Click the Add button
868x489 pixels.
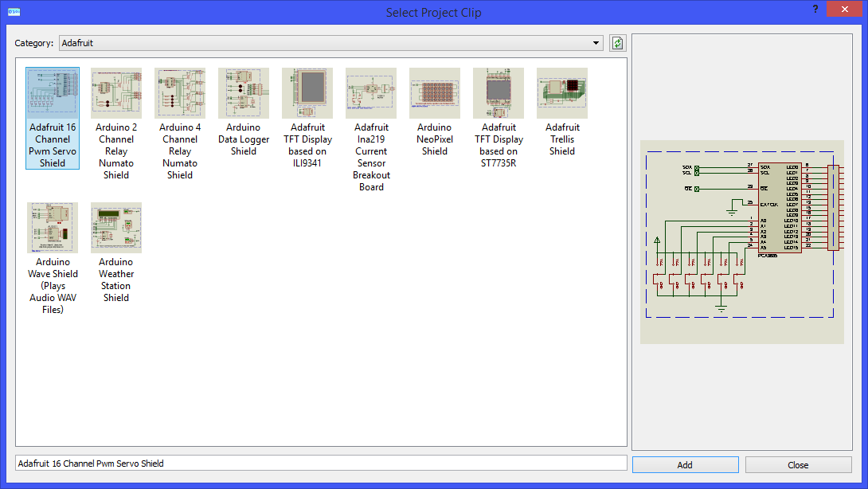point(686,464)
